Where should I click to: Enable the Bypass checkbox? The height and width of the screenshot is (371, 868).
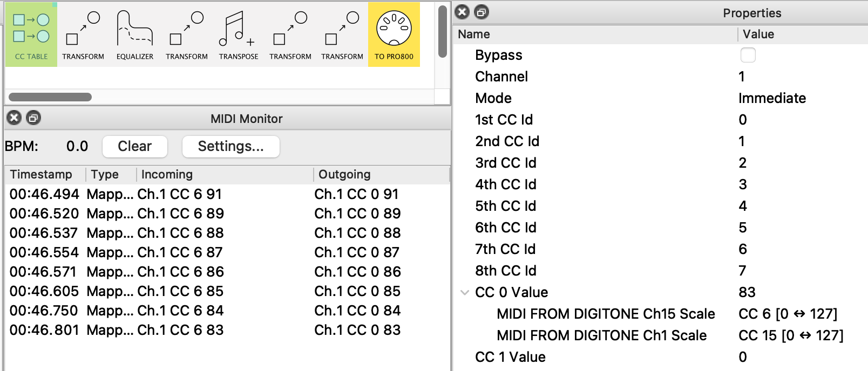coord(748,55)
